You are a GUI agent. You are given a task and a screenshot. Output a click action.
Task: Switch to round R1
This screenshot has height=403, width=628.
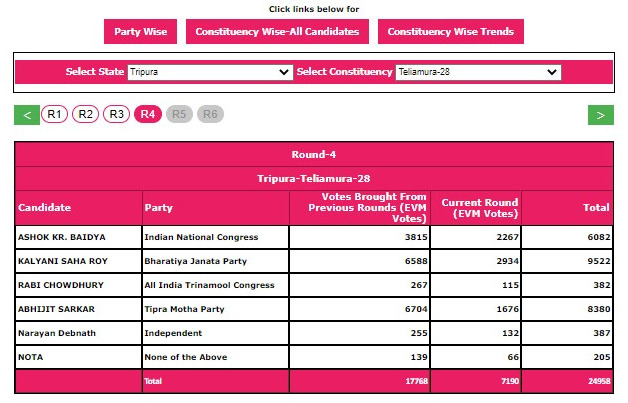click(x=55, y=115)
